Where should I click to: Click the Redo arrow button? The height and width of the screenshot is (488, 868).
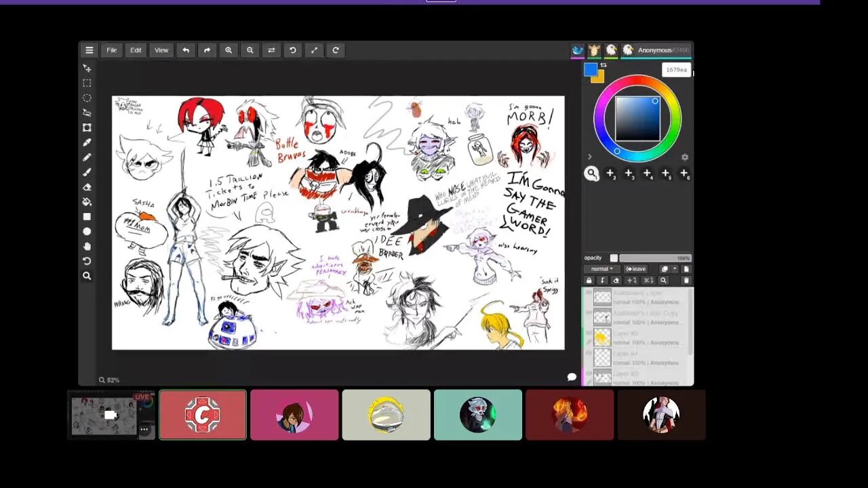[207, 50]
